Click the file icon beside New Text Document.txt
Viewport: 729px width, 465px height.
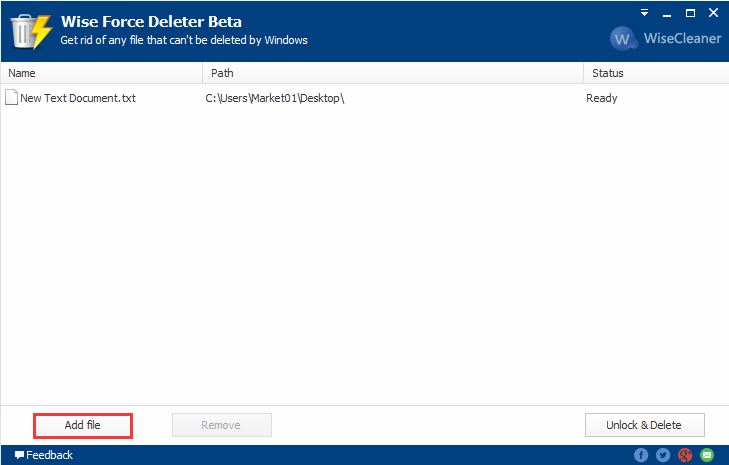point(11,98)
